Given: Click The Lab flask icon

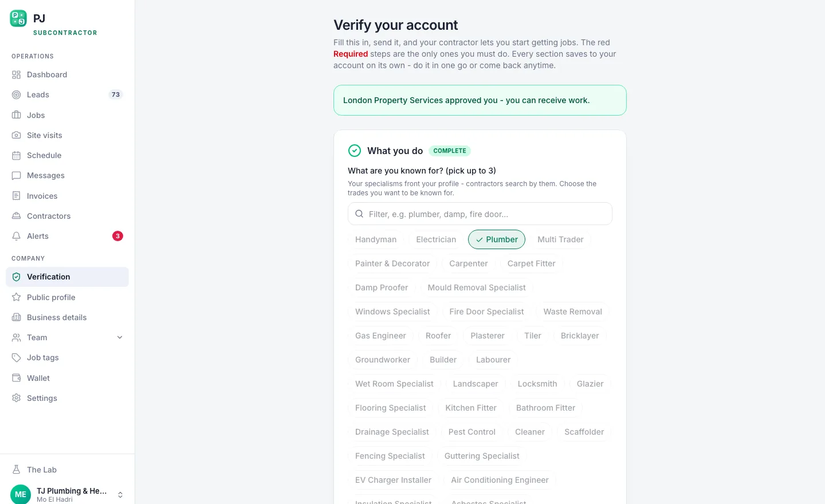Looking at the screenshot, I should (16, 470).
